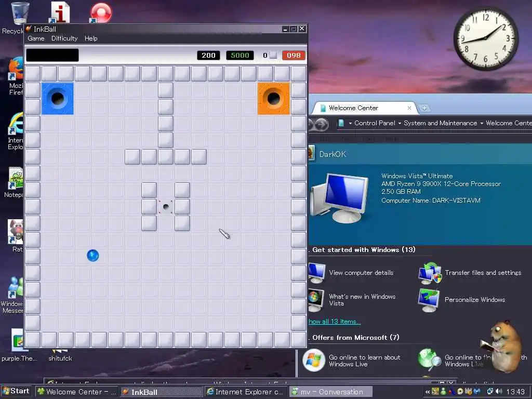Select the Internet Explorer desktop icon
Image resolution: width=532 pixels, height=399 pixels.
pos(16,130)
